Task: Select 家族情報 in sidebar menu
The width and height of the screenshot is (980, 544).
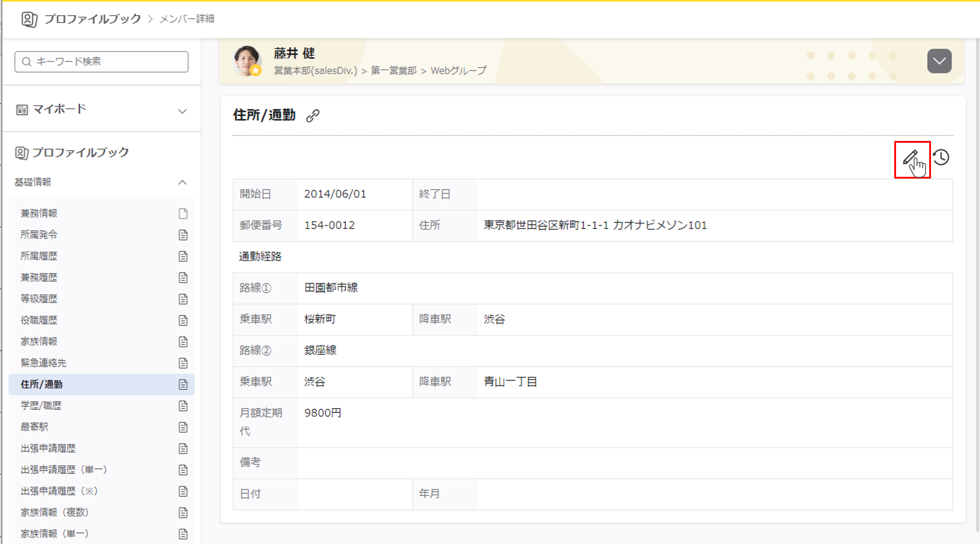Action: pos(39,342)
